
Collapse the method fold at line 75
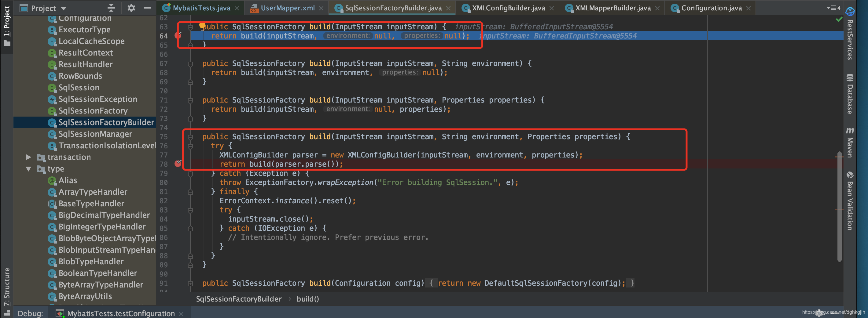[x=190, y=137]
